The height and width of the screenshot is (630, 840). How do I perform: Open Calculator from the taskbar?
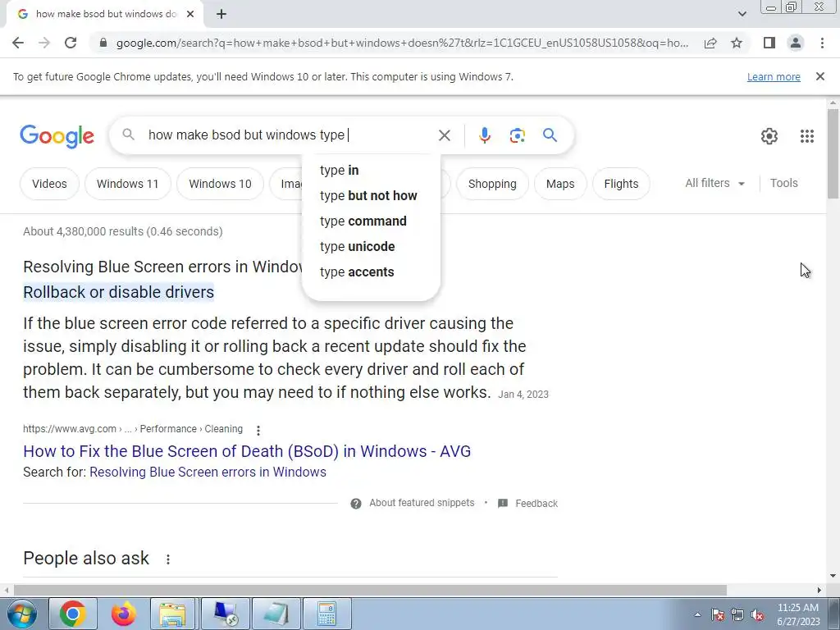tap(326, 614)
